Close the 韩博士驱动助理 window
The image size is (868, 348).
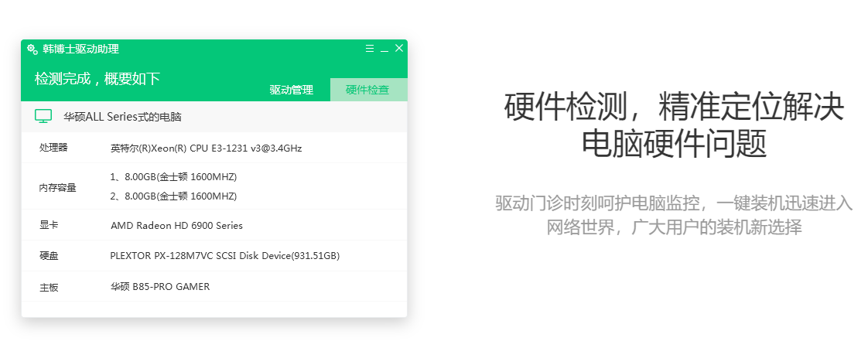pyautogui.click(x=399, y=49)
